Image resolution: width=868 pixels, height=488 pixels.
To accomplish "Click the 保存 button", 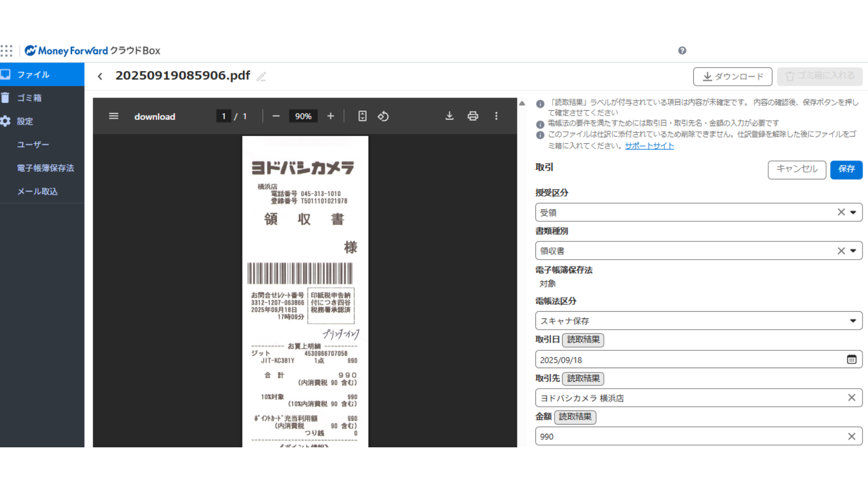I will coord(846,169).
